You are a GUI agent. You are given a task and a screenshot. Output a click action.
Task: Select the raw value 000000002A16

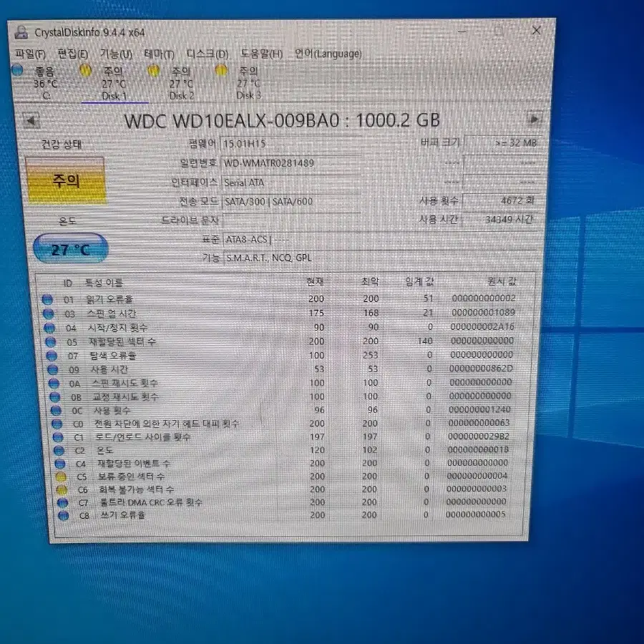pyautogui.click(x=482, y=326)
